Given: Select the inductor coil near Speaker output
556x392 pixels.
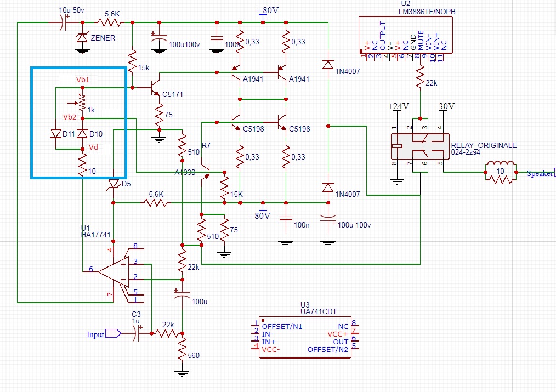Looking at the screenshot, I should [x=500, y=165].
